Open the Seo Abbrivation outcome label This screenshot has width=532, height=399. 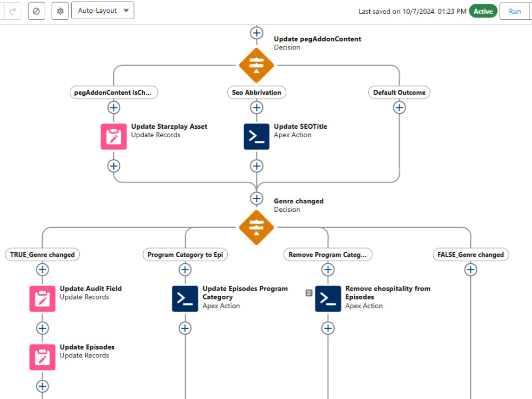(256, 92)
